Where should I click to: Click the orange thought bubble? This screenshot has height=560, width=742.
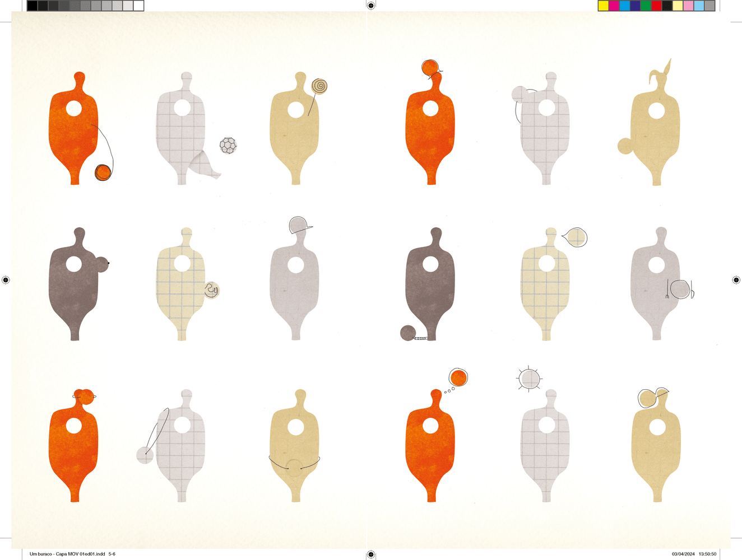[458, 378]
